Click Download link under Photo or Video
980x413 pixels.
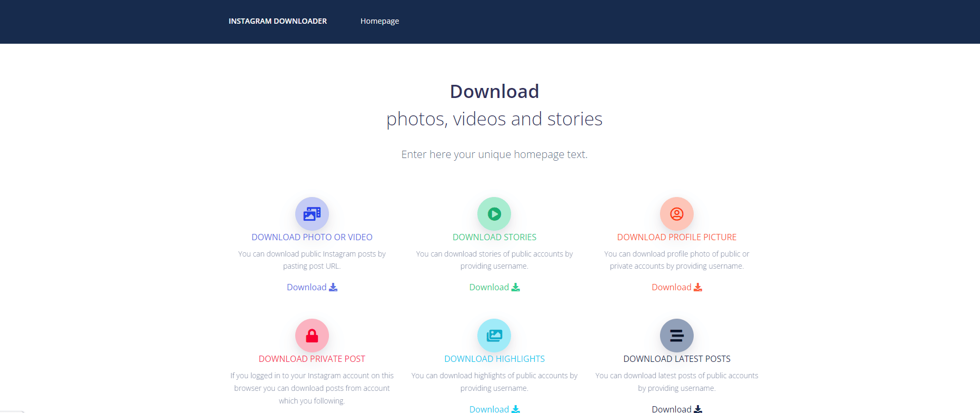[312, 287]
